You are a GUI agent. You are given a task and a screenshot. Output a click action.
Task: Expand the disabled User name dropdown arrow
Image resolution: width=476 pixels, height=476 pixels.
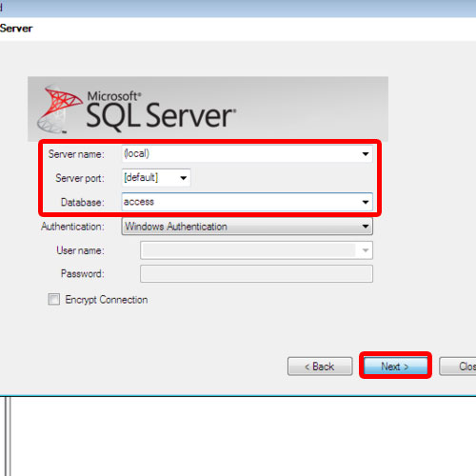coord(366,250)
